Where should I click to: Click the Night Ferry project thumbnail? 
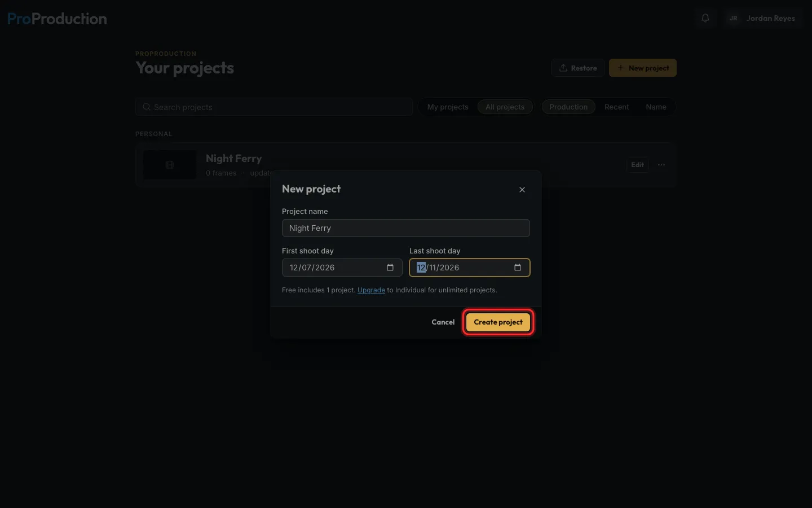point(170,165)
